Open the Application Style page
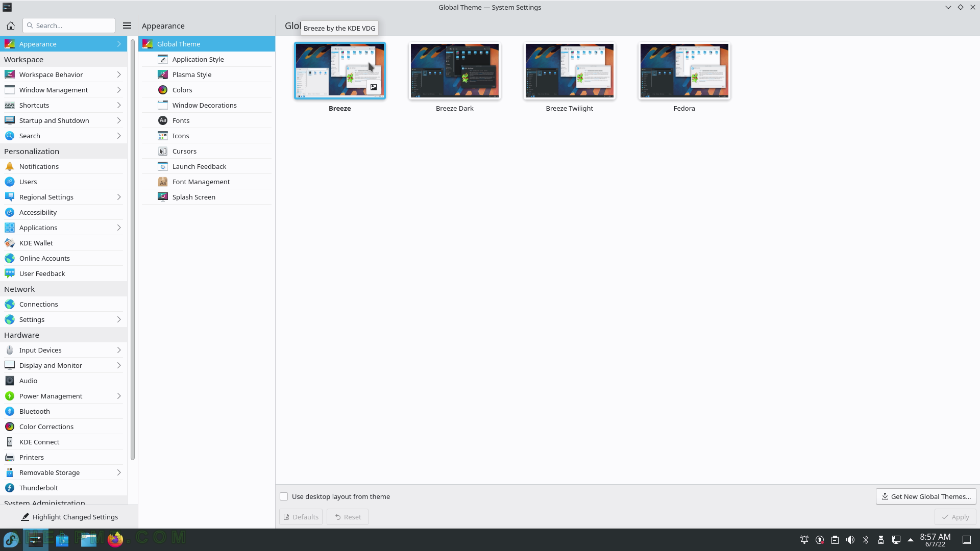 click(x=207, y=59)
